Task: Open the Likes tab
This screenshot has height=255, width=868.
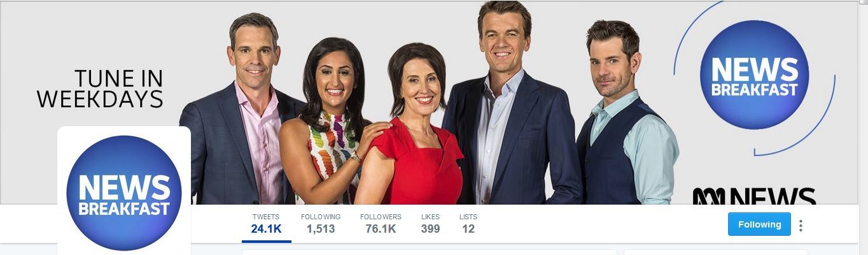Action: (430, 224)
